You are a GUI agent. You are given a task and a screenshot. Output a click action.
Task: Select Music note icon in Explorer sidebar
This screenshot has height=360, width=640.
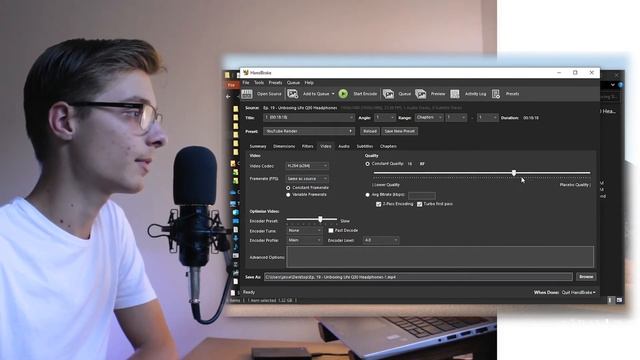(x=236, y=247)
